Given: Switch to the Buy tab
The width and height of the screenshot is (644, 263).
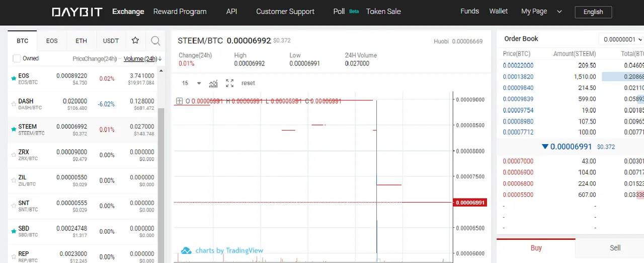Looking at the screenshot, I should (x=536, y=248).
